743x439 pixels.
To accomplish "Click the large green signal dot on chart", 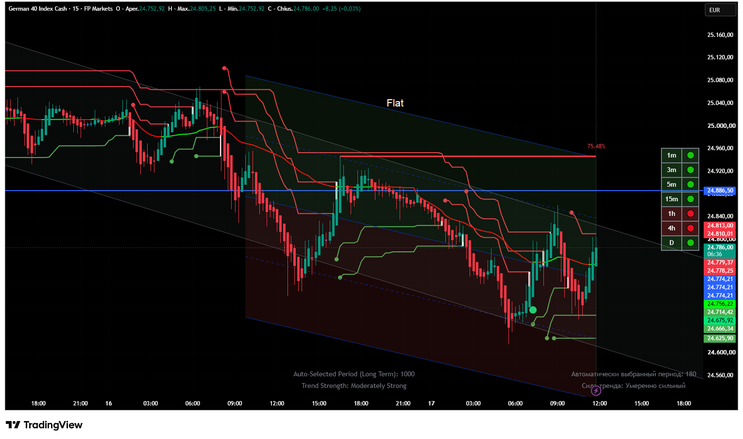I will point(533,310).
